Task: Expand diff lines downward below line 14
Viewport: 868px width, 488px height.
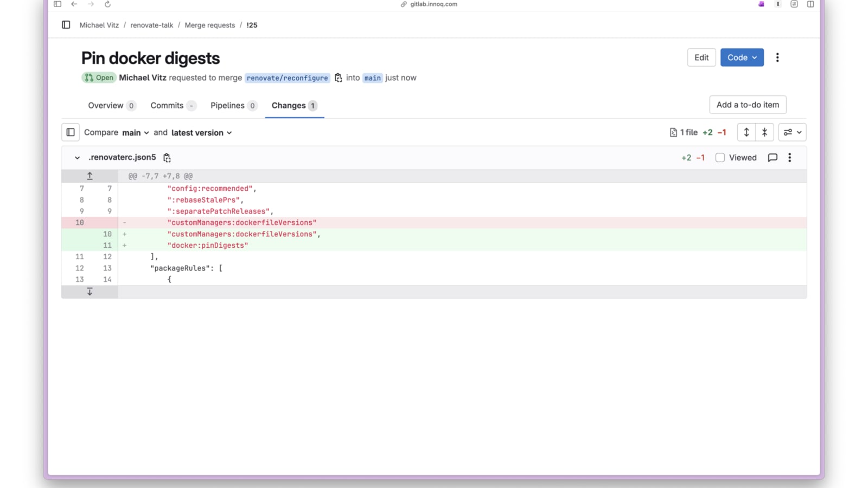Action: coord(90,292)
